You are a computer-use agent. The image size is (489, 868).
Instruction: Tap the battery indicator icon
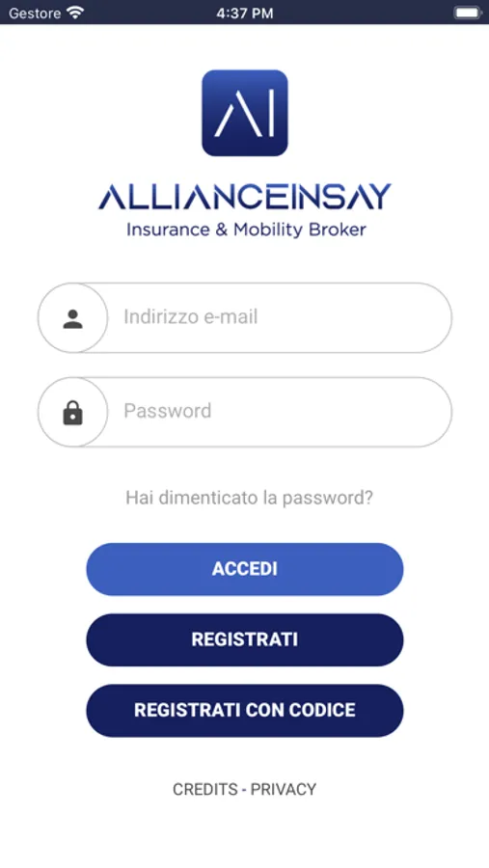pos(468,13)
